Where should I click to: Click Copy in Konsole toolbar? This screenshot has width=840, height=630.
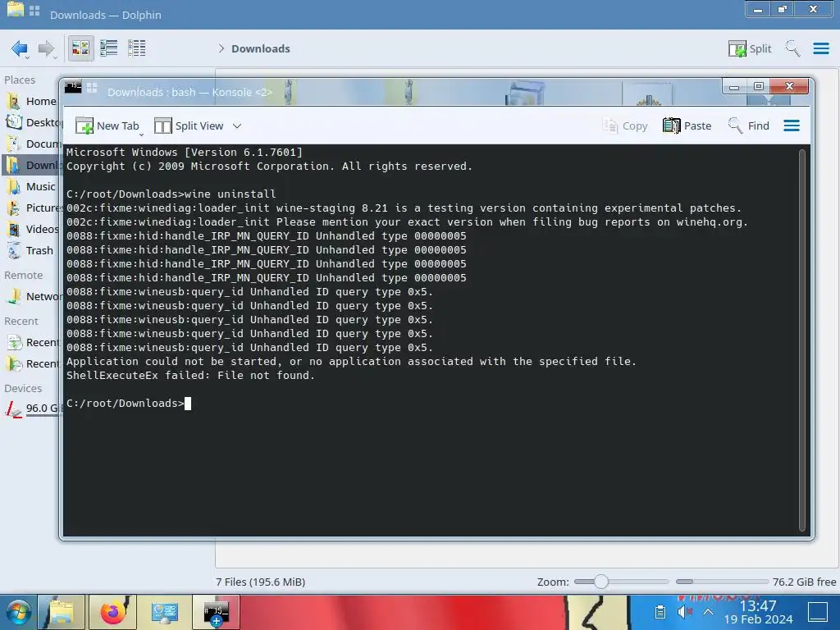(x=625, y=126)
